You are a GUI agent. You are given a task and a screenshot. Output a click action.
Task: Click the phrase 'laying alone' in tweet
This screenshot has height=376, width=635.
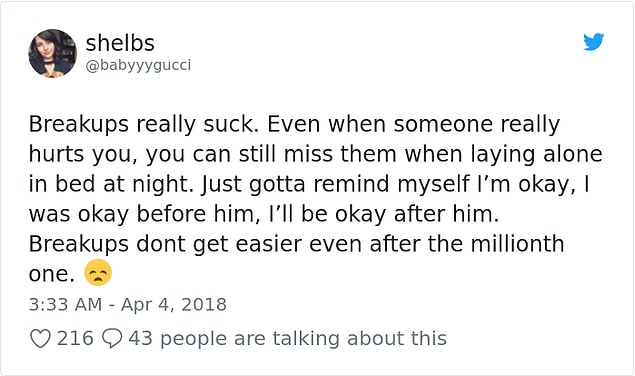pos(536,154)
